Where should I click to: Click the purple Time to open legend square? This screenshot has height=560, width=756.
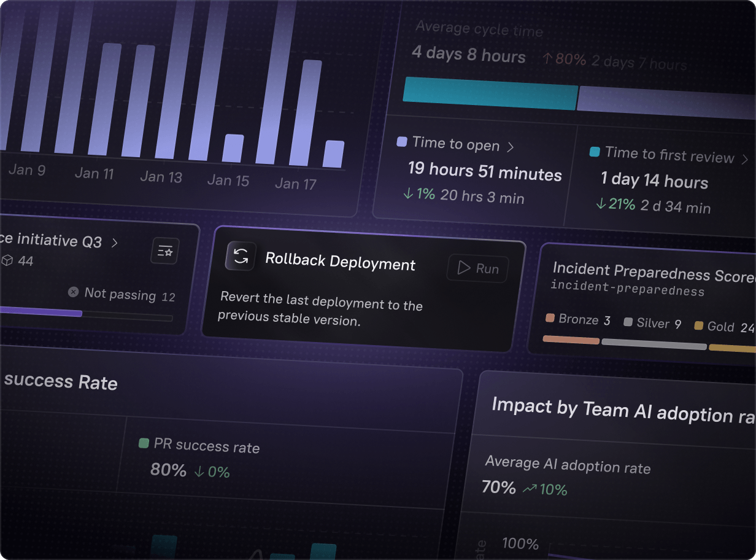click(x=402, y=142)
